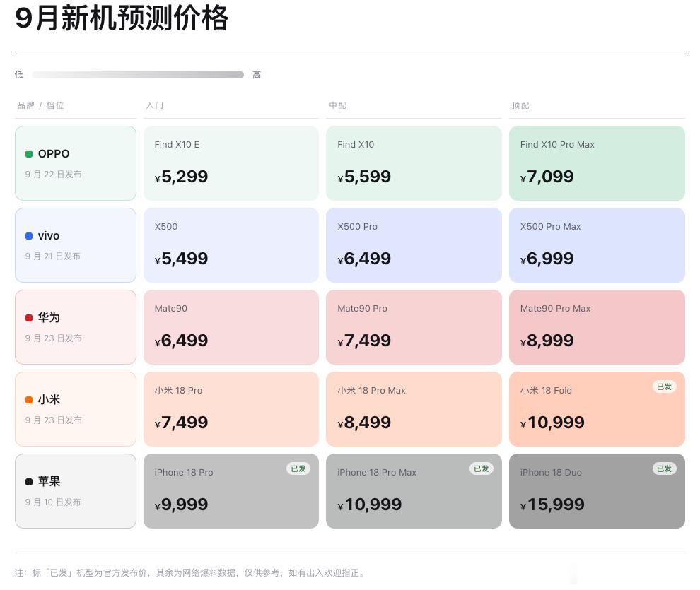Click the ¥9,999 price
The height and width of the screenshot is (590, 700).
(x=181, y=505)
